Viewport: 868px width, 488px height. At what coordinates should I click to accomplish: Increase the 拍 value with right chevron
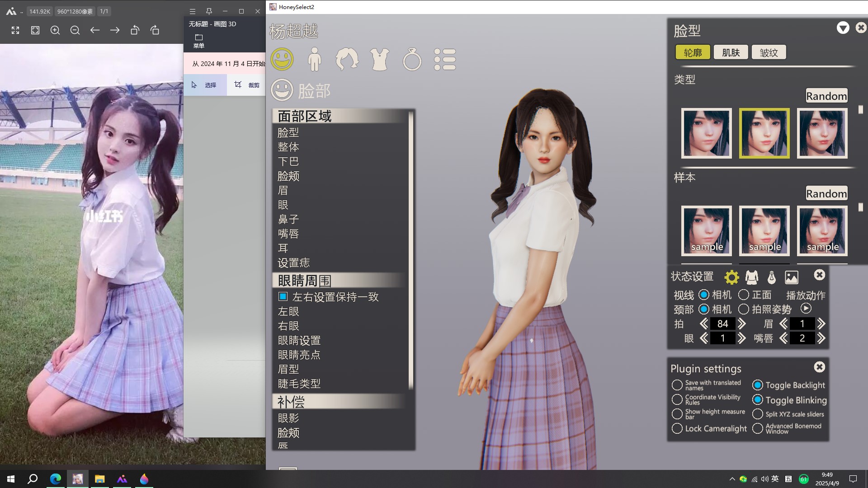[742, 324]
